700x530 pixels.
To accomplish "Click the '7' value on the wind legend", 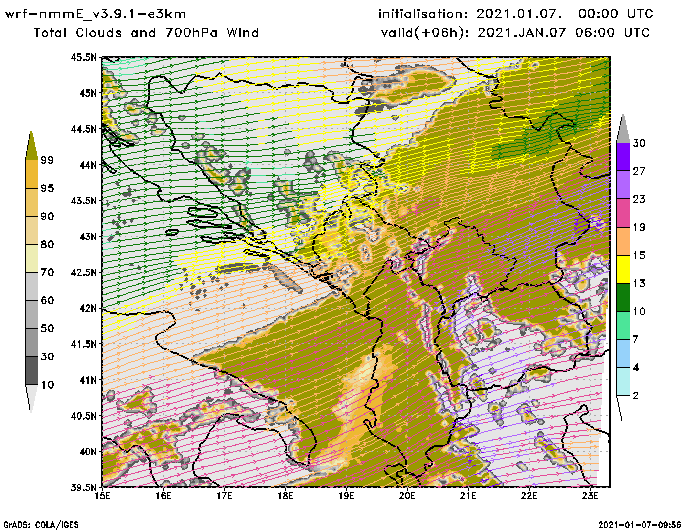I will coord(636,340).
